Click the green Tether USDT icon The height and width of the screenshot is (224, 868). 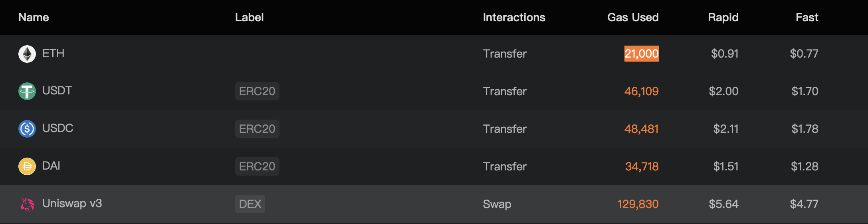[x=27, y=91]
